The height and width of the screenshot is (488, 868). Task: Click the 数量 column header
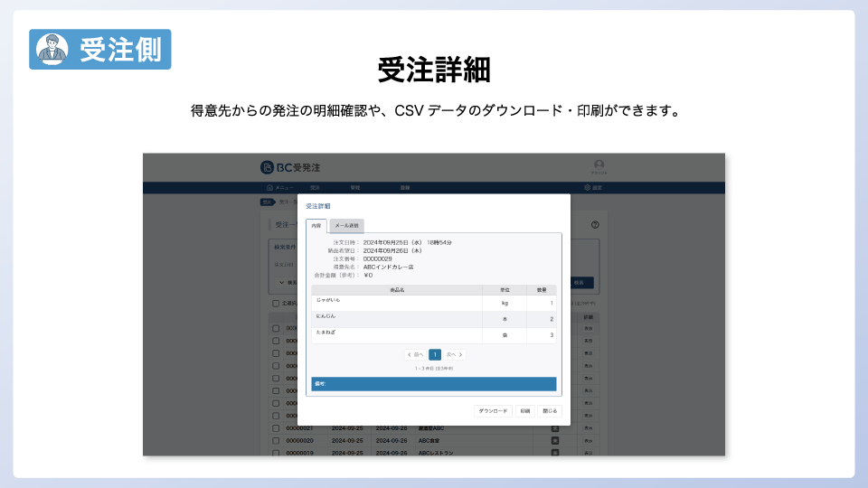tap(542, 290)
